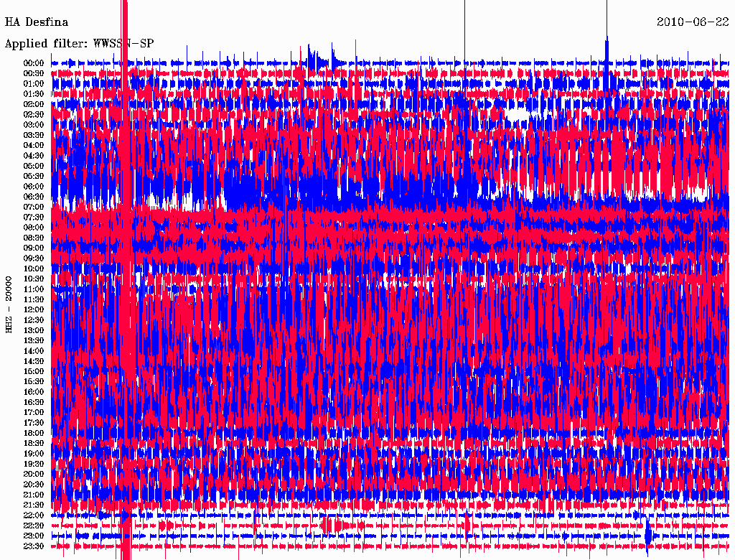The image size is (735, 560).
Task: Select the 05:30 time label
Action: [34, 176]
